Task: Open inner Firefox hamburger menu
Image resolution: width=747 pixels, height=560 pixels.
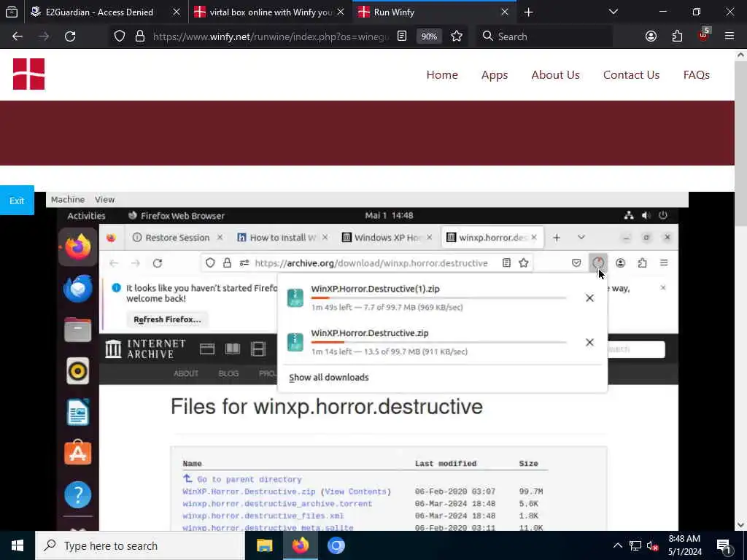Action: tap(664, 262)
